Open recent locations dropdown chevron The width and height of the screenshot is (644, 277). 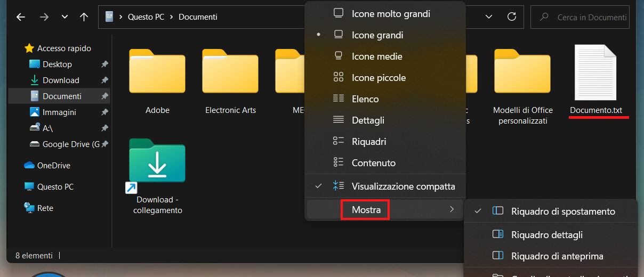tap(65, 17)
